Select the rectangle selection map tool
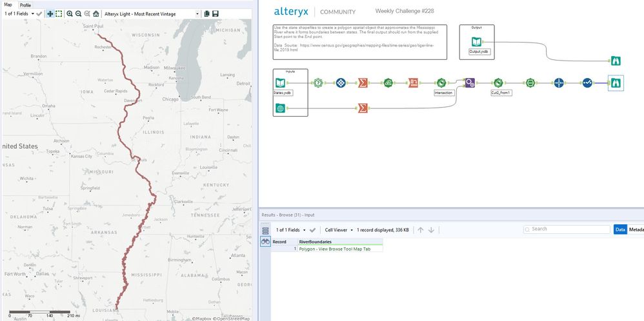 [59, 14]
